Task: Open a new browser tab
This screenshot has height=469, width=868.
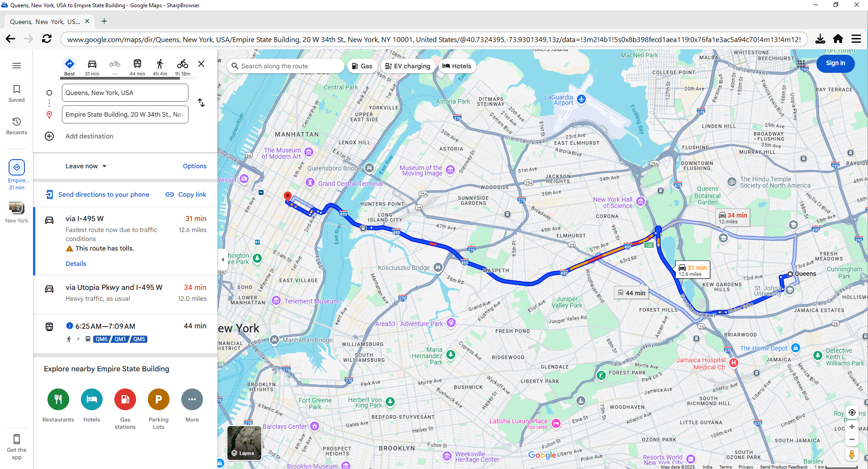Action: [x=104, y=21]
